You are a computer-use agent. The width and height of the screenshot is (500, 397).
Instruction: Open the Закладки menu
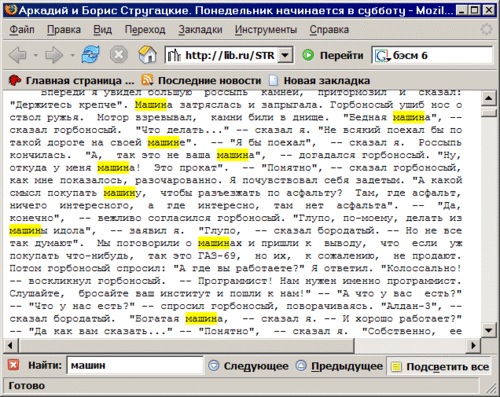tap(200, 30)
